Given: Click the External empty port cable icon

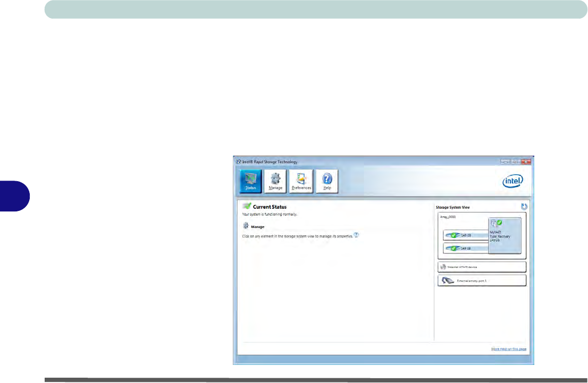Looking at the screenshot, I should [448, 280].
